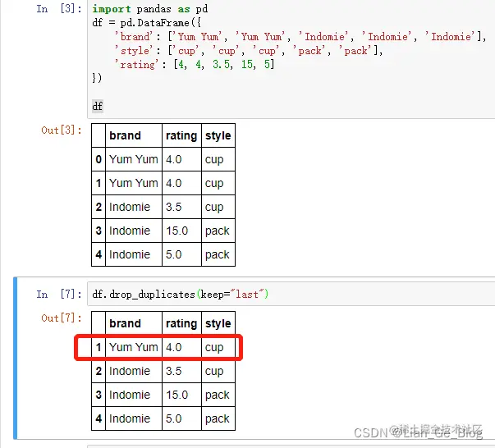Click 'rating' header in Out[3] table
The image size is (495, 448).
point(181,135)
